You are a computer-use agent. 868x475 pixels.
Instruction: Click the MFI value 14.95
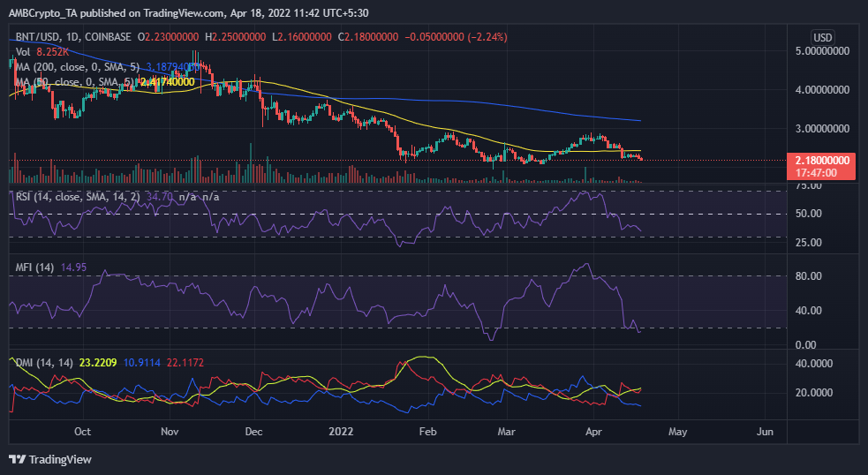pos(73,268)
